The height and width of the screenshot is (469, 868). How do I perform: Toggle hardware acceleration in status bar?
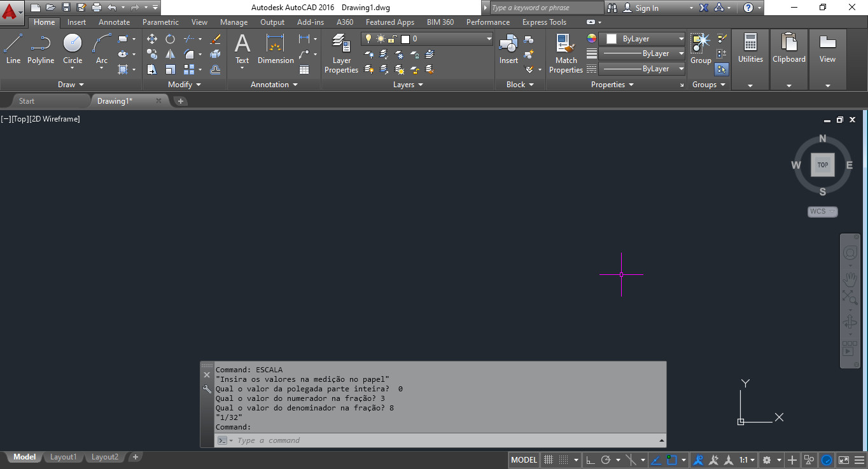click(827, 459)
